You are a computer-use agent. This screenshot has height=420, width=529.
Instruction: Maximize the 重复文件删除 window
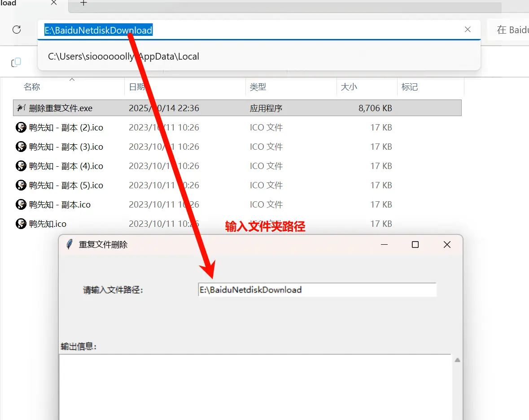[415, 244]
